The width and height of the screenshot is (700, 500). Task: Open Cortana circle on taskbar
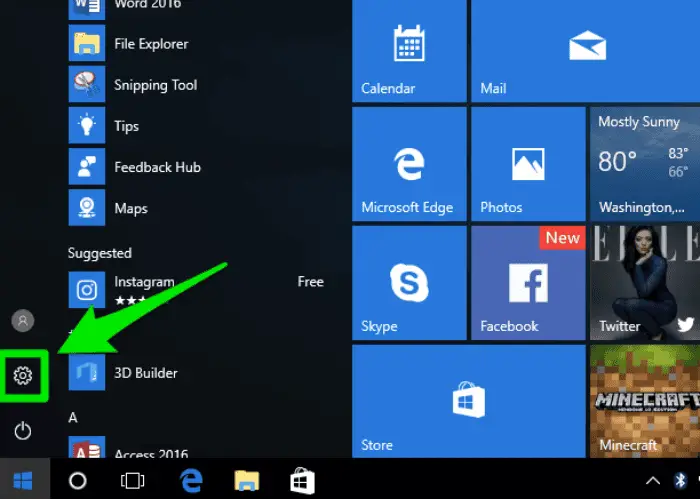tap(78, 481)
